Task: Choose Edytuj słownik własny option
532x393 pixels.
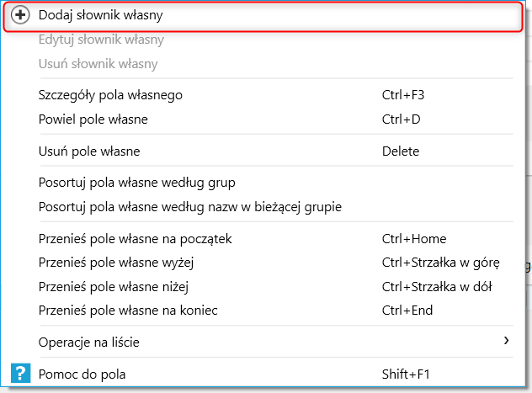Action: pos(101,40)
